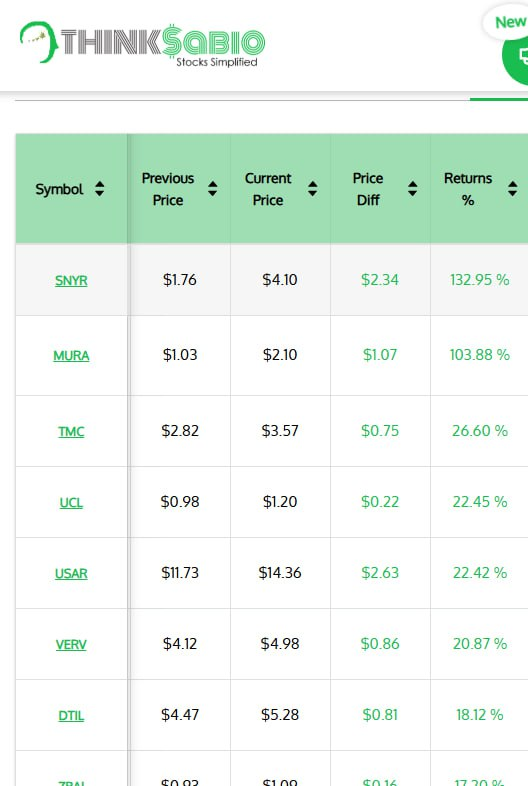Sort by Returns % arrows icon

pos(512,189)
